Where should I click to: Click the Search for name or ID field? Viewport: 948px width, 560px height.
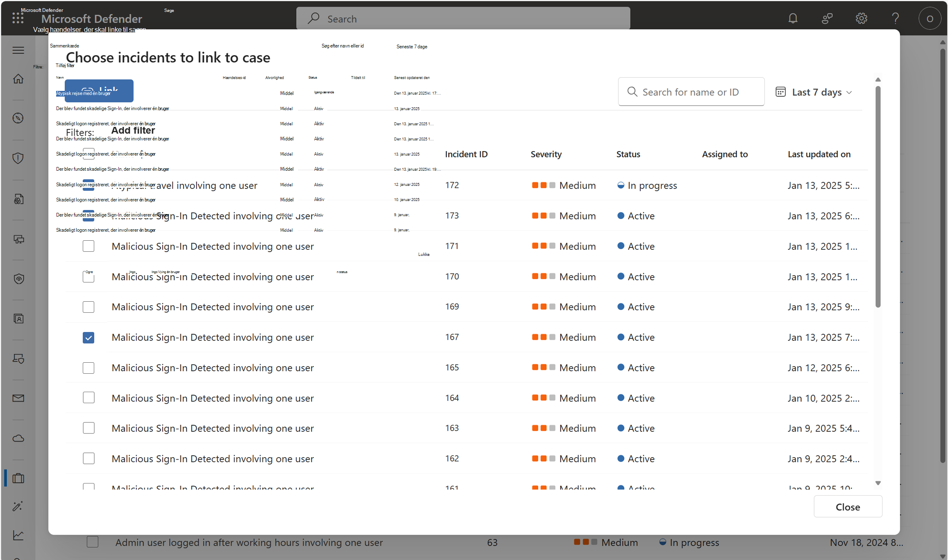(691, 92)
